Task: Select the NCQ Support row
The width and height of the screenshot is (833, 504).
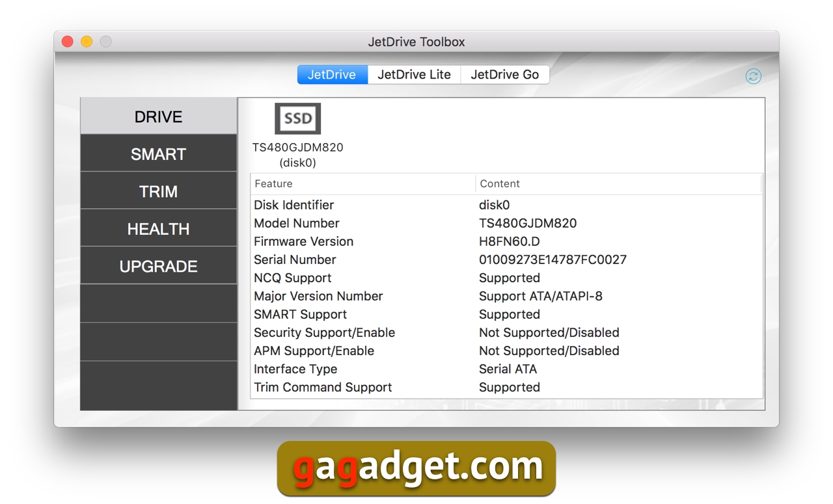Action: click(x=506, y=278)
